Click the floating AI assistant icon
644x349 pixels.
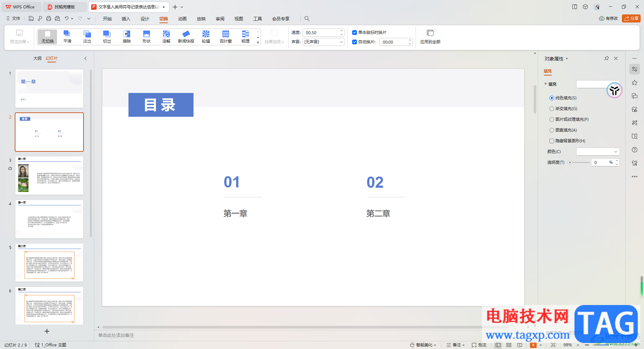614,90
